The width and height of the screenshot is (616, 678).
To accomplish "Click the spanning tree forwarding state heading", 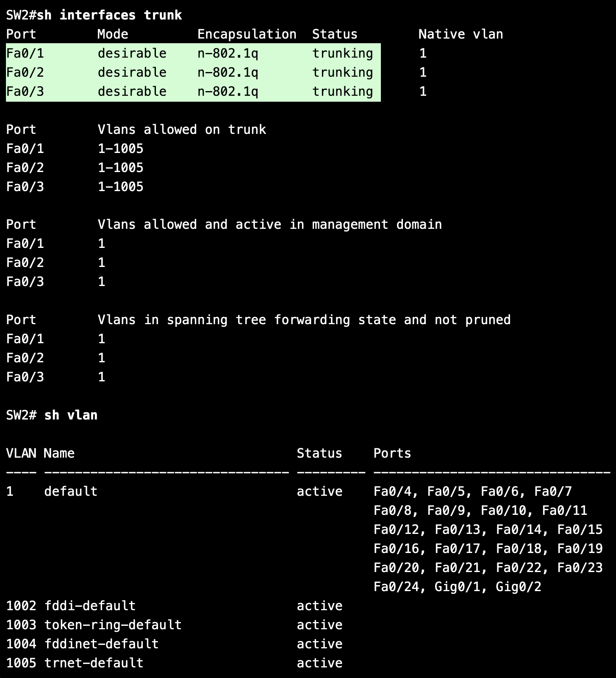I will [x=304, y=320].
